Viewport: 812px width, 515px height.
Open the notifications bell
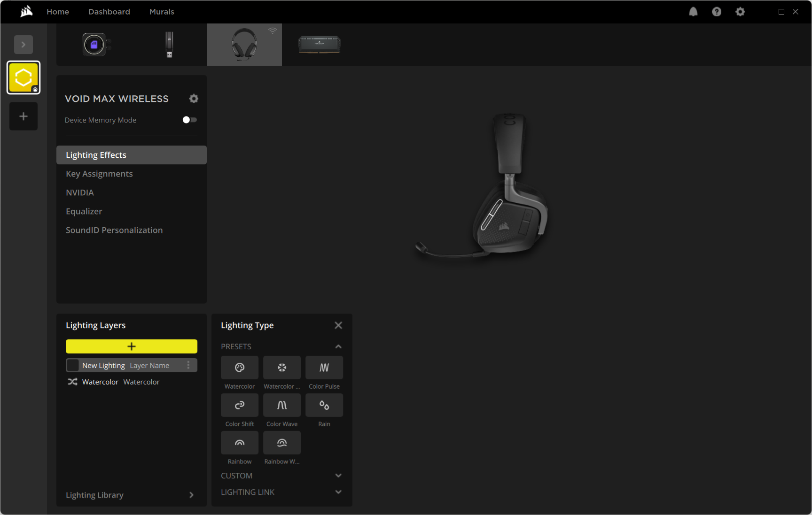coord(693,12)
